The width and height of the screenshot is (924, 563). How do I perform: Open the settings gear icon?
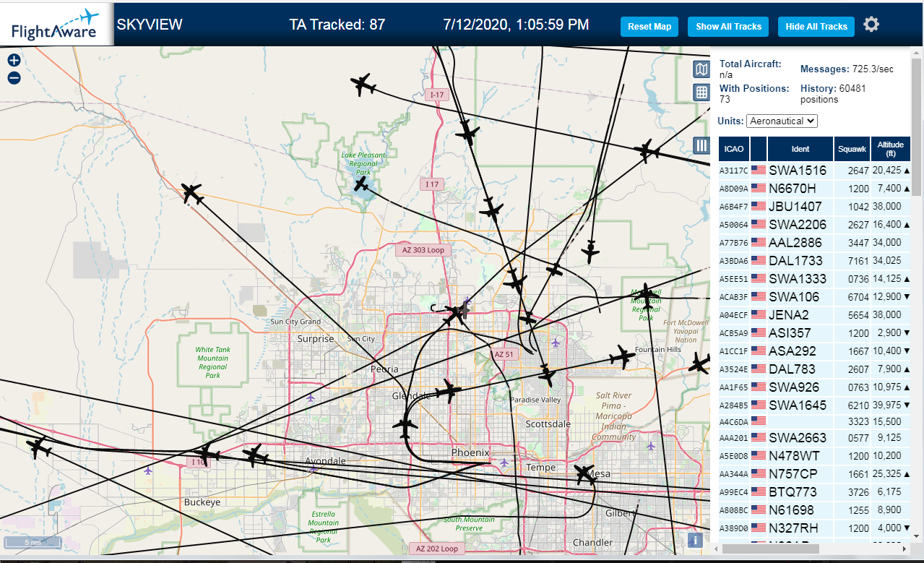(871, 25)
